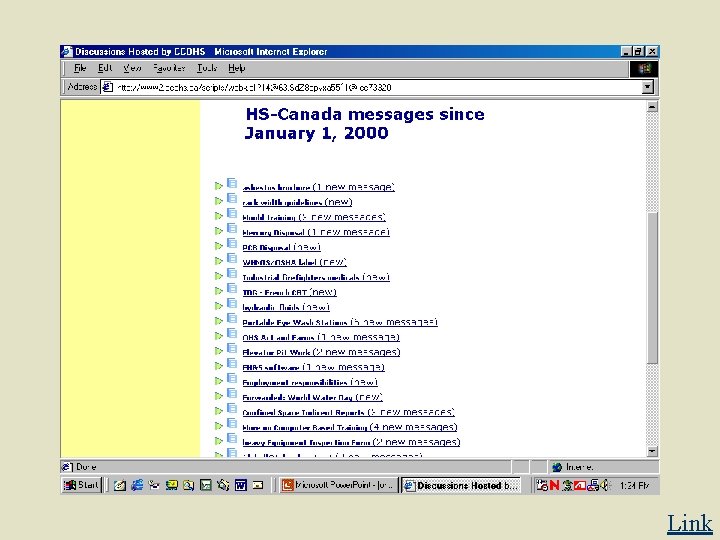720x540 pixels.
Task: Click document icon beside Employment responsibilities
Action: pyautogui.click(x=232, y=379)
